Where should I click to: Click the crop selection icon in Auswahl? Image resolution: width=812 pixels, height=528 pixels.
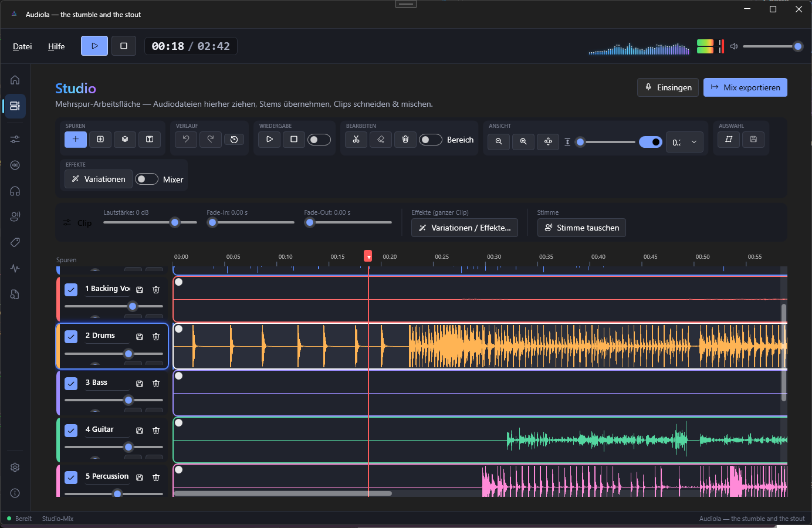coord(729,139)
